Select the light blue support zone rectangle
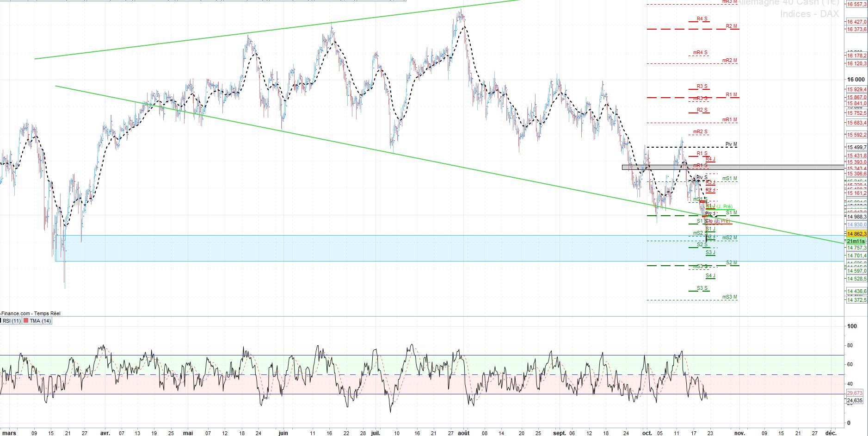Image resolution: width=868 pixels, height=436 pixels. (x=449, y=248)
